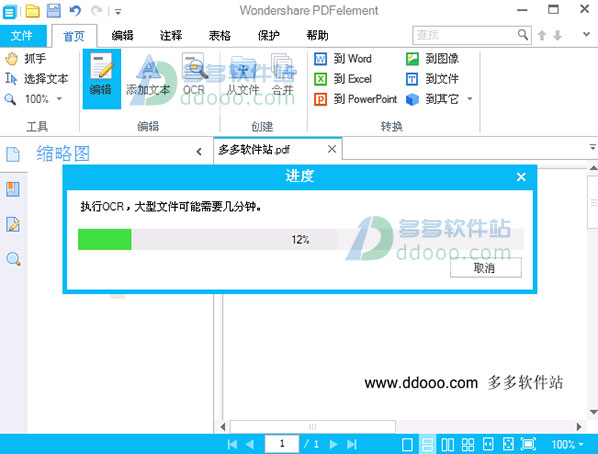Close the 进度 progress dialog
Screen dimensions: 598x454
521,177
